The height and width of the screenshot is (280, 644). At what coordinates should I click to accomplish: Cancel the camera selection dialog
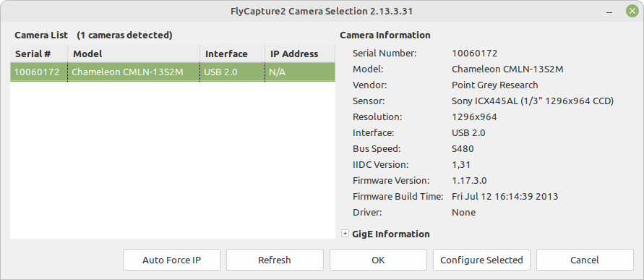point(585,260)
